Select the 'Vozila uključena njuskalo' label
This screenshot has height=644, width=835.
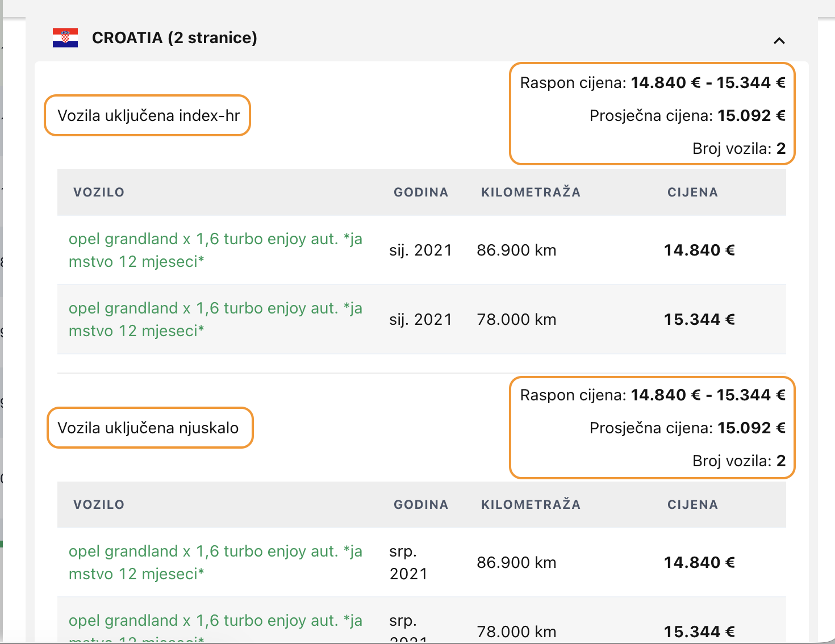coord(148,428)
